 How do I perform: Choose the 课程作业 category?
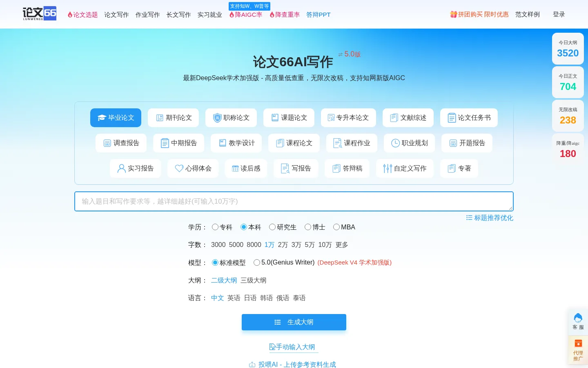tap(352, 143)
